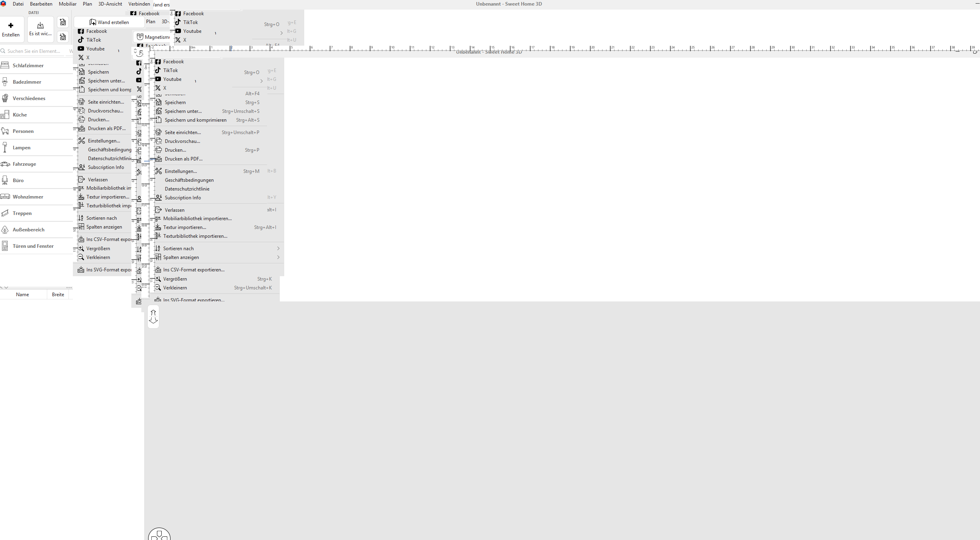Select the Treppen stairs category

(22, 213)
